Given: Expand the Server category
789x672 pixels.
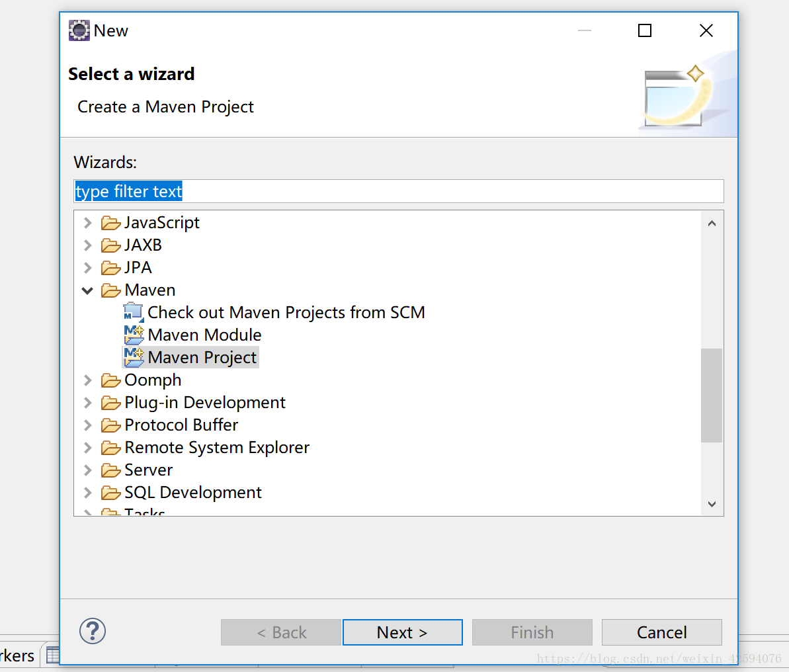Looking at the screenshot, I should (87, 470).
